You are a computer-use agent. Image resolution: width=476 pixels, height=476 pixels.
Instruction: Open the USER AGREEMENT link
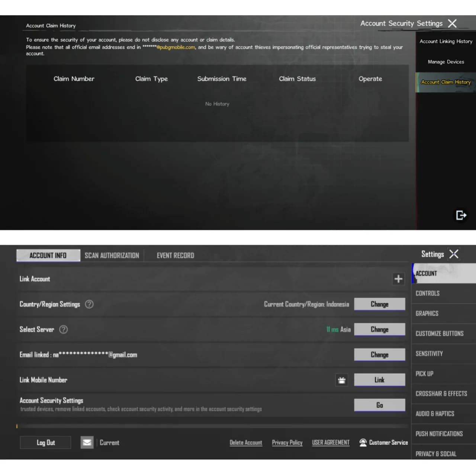pos(331,443)
